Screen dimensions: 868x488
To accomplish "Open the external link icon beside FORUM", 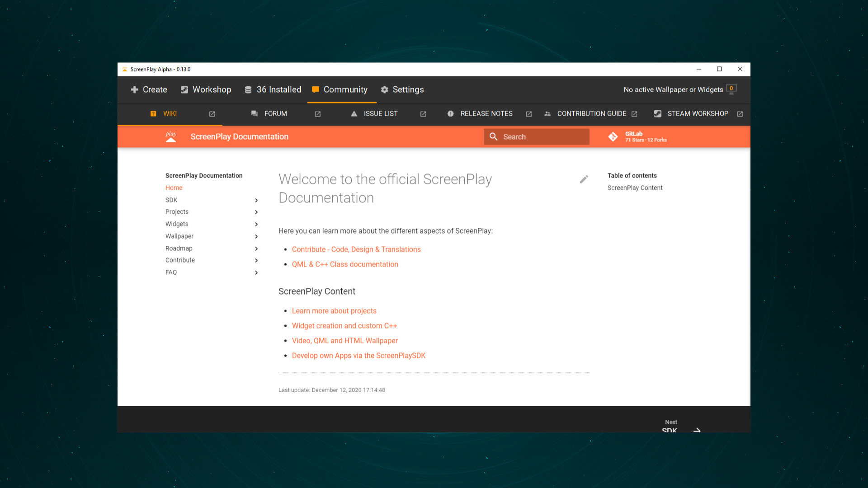I will (x=317, y=114).
